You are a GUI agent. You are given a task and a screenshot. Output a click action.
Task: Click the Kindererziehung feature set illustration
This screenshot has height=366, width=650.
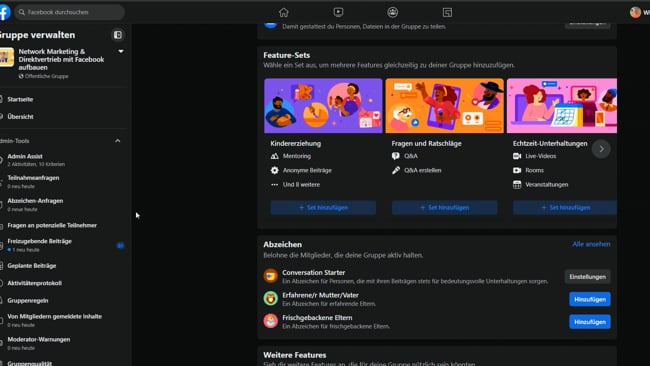(x=323, y=106)
